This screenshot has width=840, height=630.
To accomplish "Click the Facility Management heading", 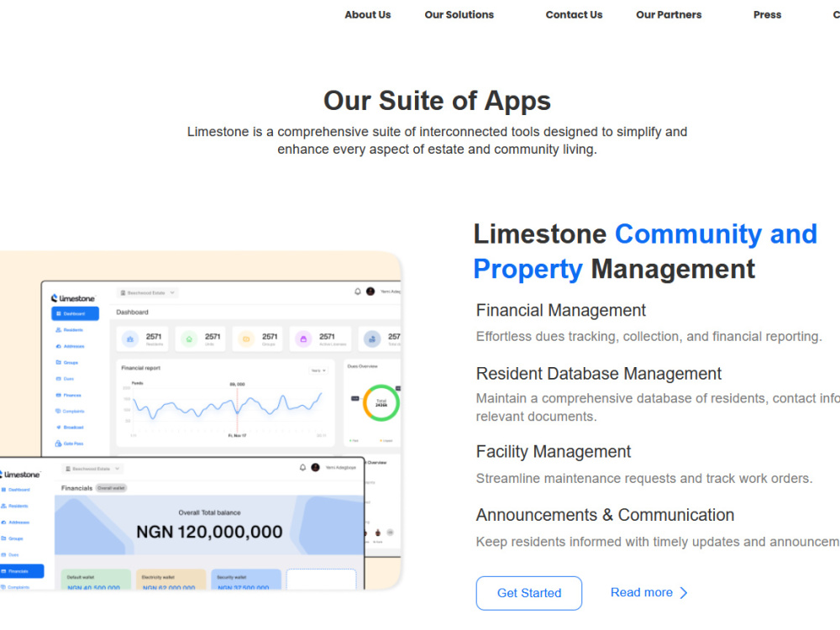I will point(554,452).
